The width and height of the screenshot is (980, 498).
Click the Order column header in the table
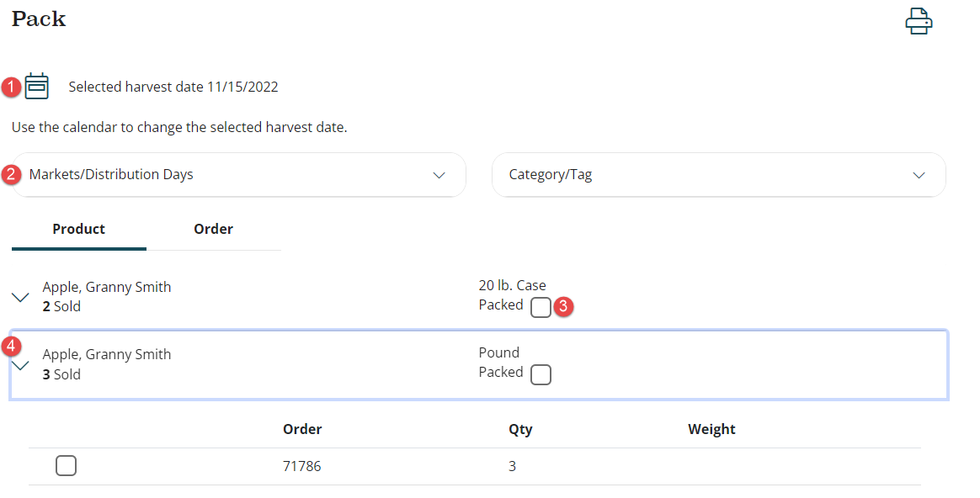click(302, 429)
